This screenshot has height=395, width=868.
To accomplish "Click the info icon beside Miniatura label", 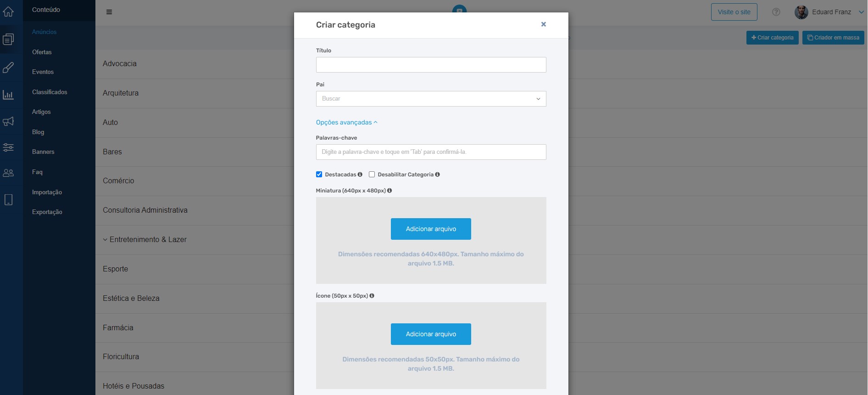I will [x=390, y=191].
